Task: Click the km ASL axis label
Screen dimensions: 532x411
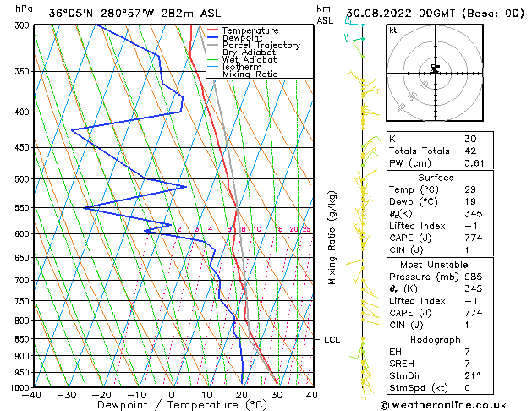Action: (x=325, y=14)
